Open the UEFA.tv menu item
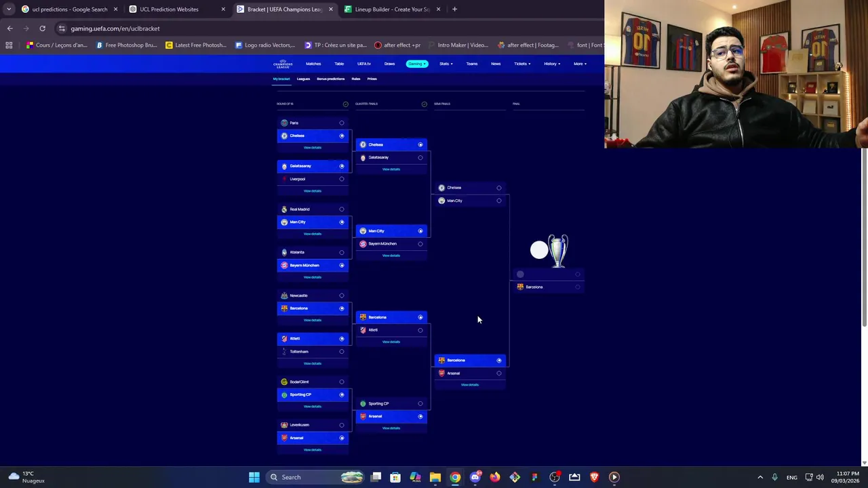The image size is (868, 488). click(364, 64)
